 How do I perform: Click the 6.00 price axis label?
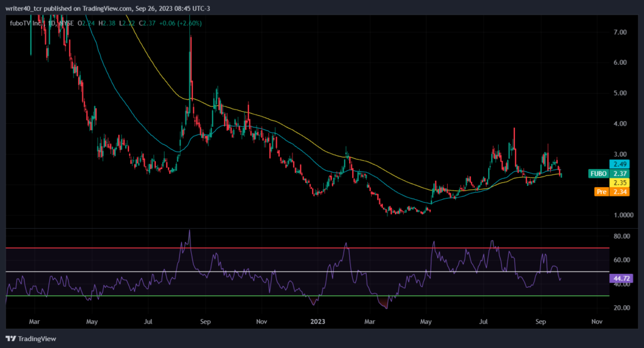(619, 62)
